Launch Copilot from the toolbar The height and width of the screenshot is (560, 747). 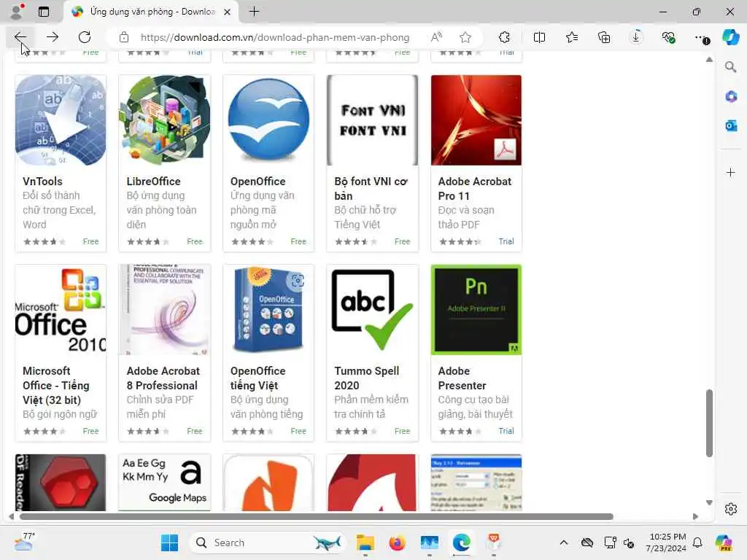(x=730, y=37)
